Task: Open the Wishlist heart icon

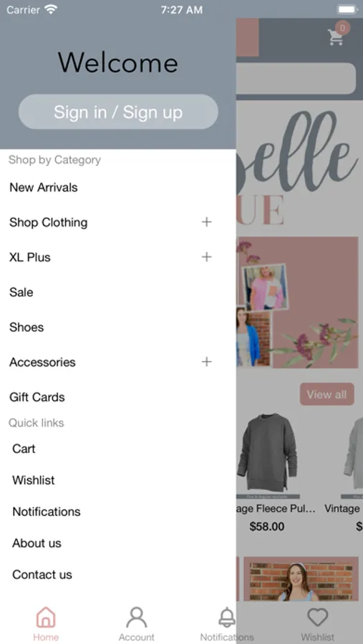Action: click(318, 618)
